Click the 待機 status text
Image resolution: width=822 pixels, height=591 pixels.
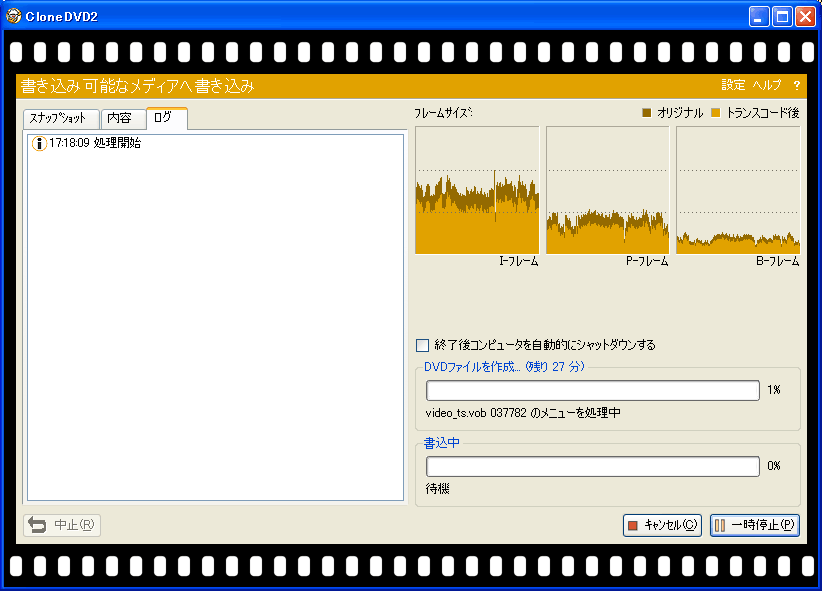437,489
